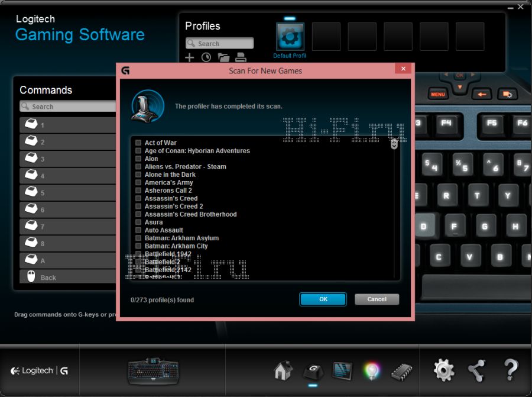Cancel the Scan For New Games dialog
Image resolution: width=532 pixels, height=397 pixels.
pos(377,299)
